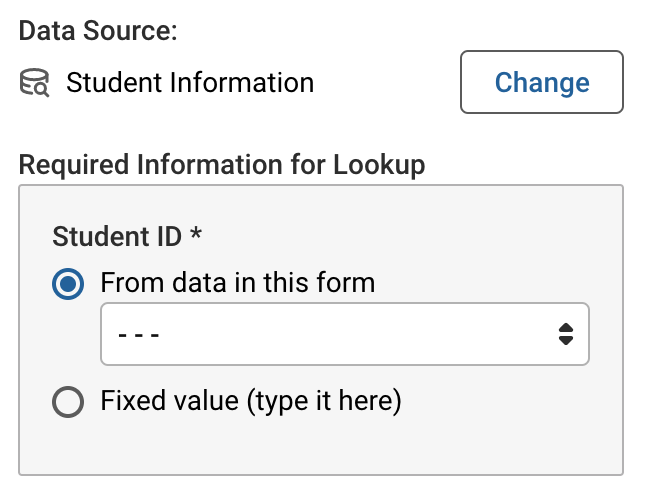Open the Student ID form field dropdown

click(344, 334)
